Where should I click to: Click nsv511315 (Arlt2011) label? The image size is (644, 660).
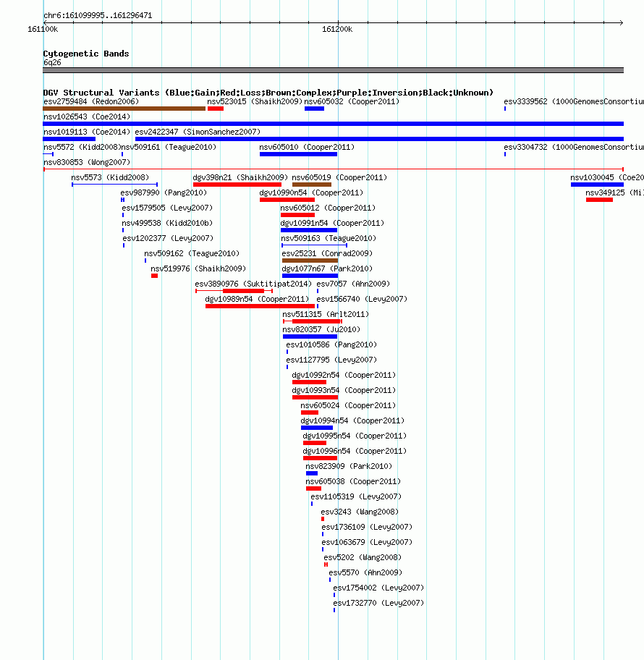(x=326, y=313)
